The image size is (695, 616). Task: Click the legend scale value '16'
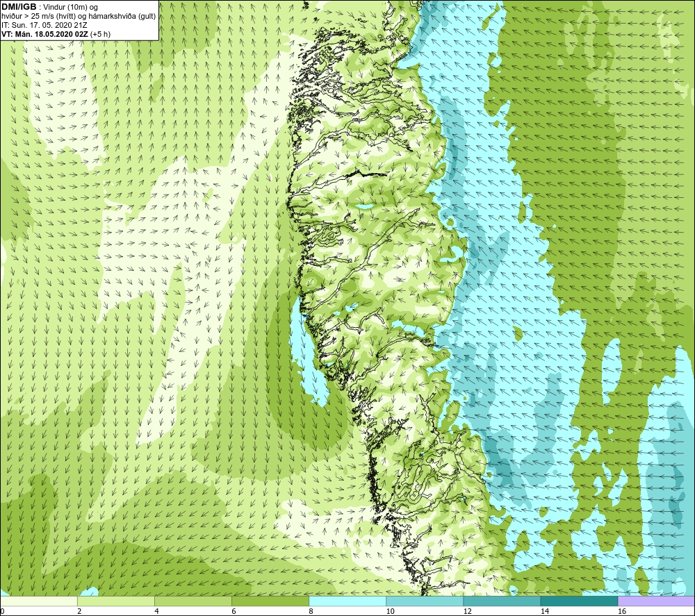(622, 611)
